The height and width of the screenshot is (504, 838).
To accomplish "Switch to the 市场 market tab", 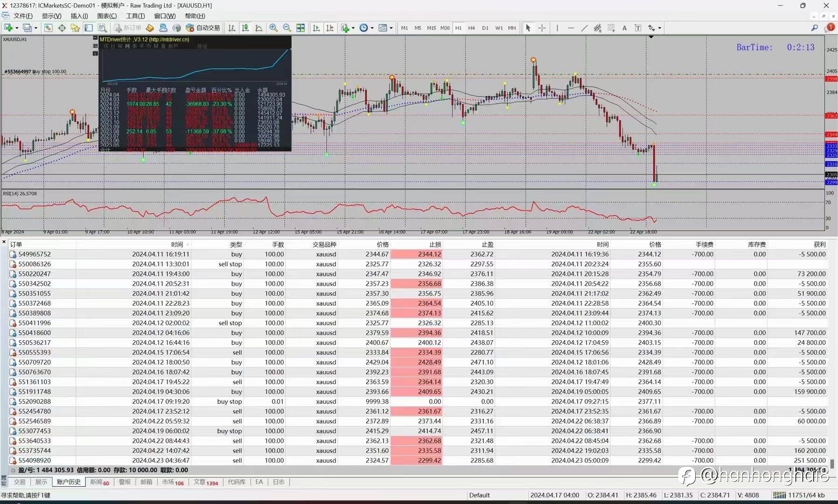I will coord(173,482).
